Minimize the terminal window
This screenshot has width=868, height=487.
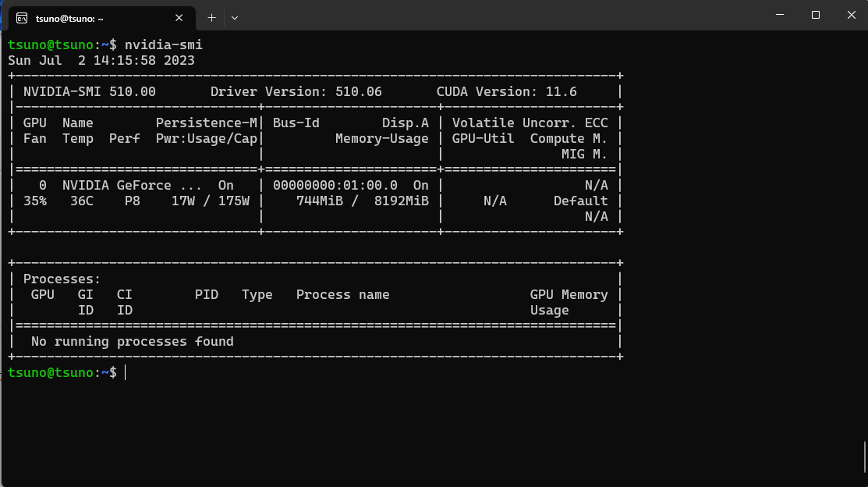coord(779,15)
